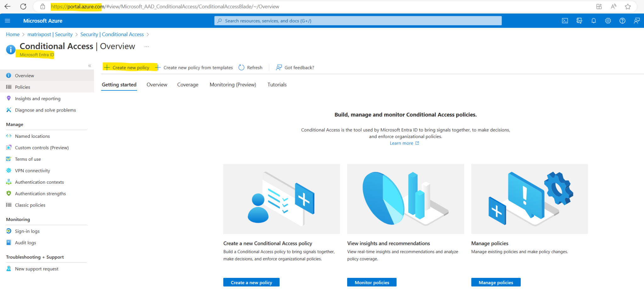Collapse the left navigation pane

pos(89,65)
